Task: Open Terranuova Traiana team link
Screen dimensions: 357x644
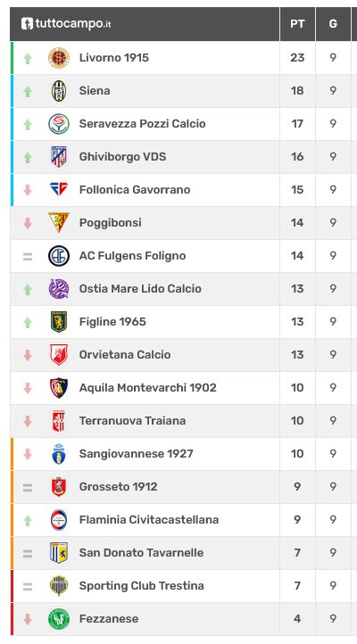Action: pos(132,421)
